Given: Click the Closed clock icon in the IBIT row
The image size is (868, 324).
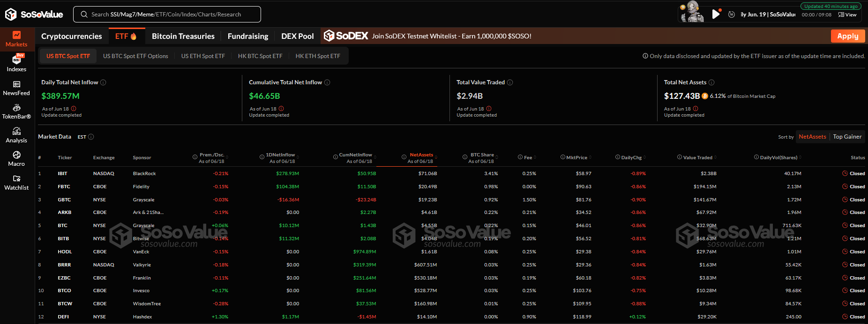Looking at the screenshot, I should (845, 174).
